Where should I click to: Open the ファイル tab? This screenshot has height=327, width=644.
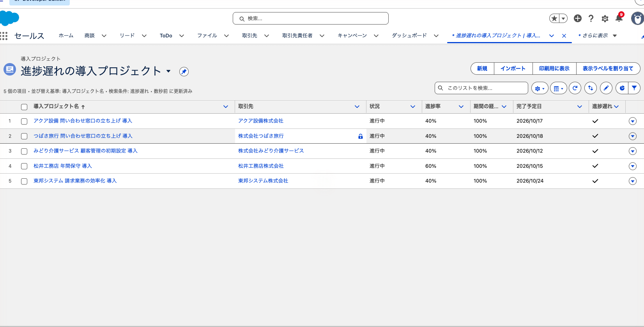point(207,35)
